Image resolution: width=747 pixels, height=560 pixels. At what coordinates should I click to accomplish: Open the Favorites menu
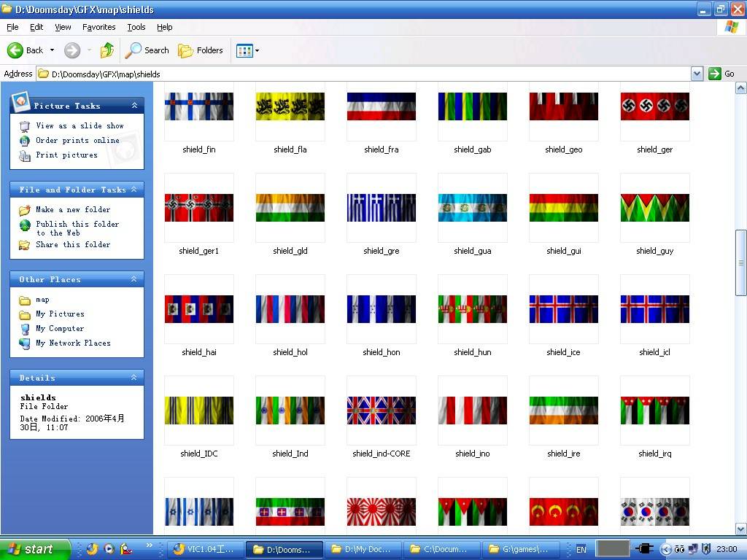point(98,27)
